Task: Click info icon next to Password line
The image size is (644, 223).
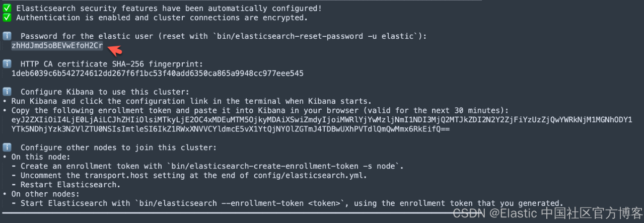Action: point(7,36)
